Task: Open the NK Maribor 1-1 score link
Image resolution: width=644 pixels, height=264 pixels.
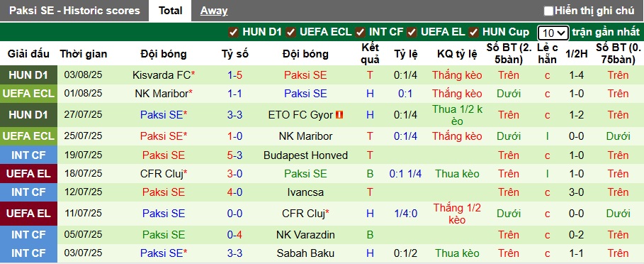Action: pyautogui.click(x=235, y=94)
